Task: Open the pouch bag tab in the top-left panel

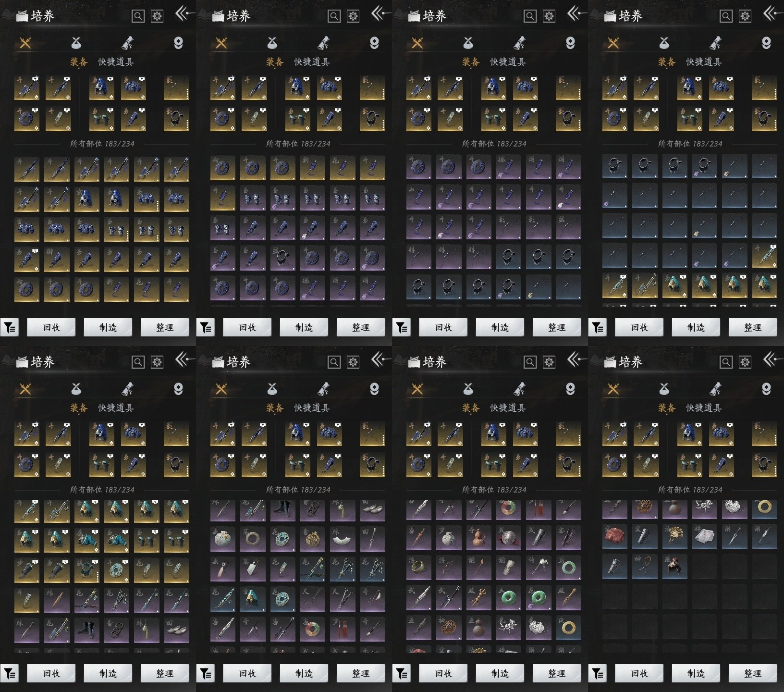Action: coord(76,43)
